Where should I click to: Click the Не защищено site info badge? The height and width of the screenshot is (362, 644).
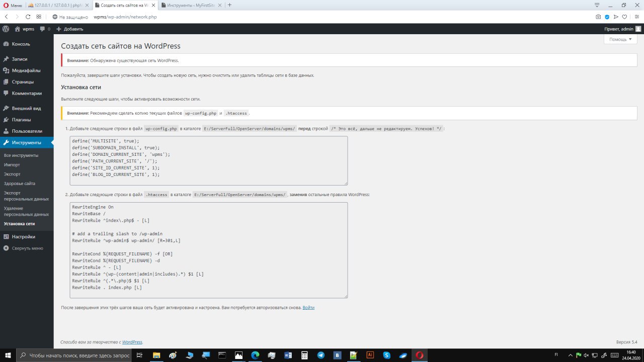pos(71,17)
